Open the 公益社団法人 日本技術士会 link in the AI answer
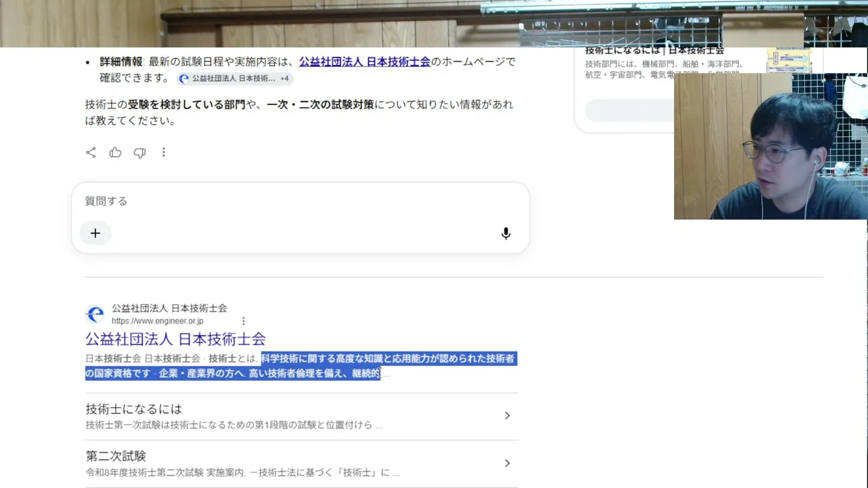868x488 pixels. (365, 62)
